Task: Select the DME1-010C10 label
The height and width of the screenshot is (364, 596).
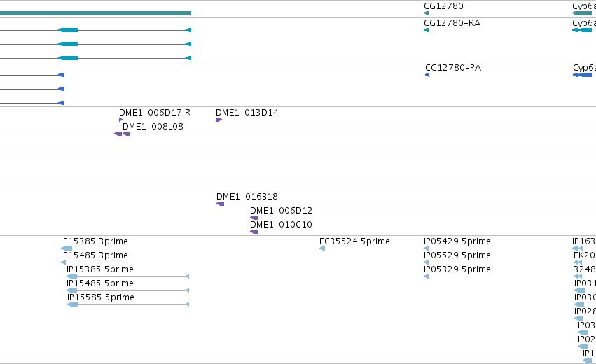Action: coord(281,225)
